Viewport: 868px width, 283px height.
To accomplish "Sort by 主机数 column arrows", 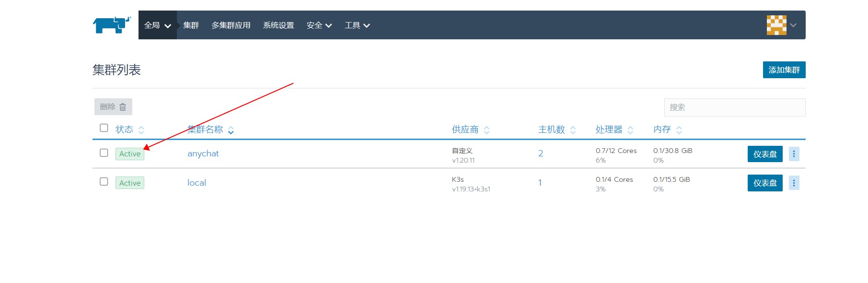I will 573,130.
